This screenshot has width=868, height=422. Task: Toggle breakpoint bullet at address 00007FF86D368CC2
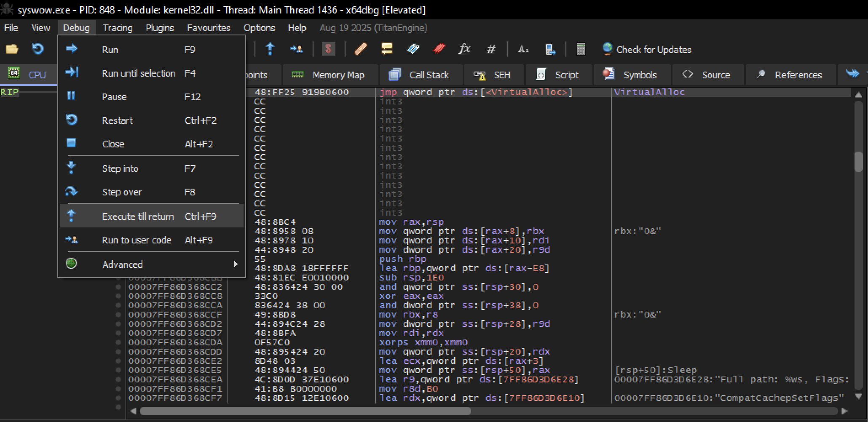[x=118, y=287]
